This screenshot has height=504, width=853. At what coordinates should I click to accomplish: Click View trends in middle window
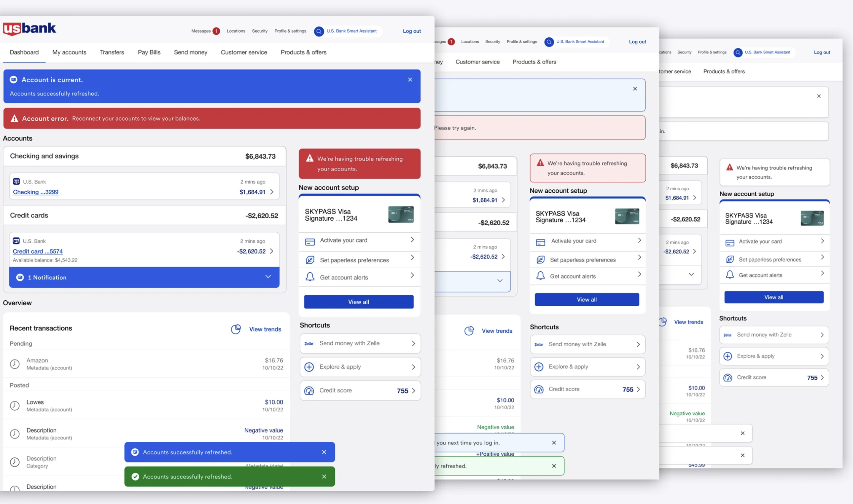pos(497,331)
